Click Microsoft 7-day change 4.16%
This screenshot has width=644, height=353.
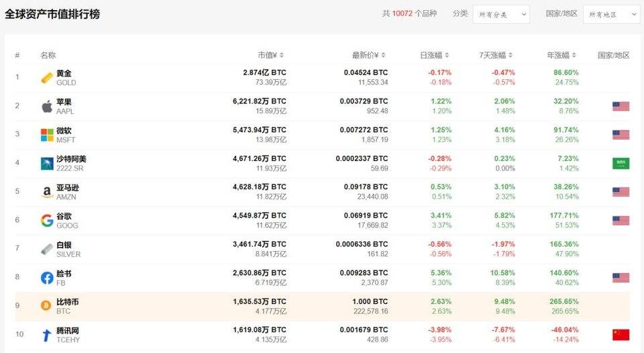(x=504, y=130)
